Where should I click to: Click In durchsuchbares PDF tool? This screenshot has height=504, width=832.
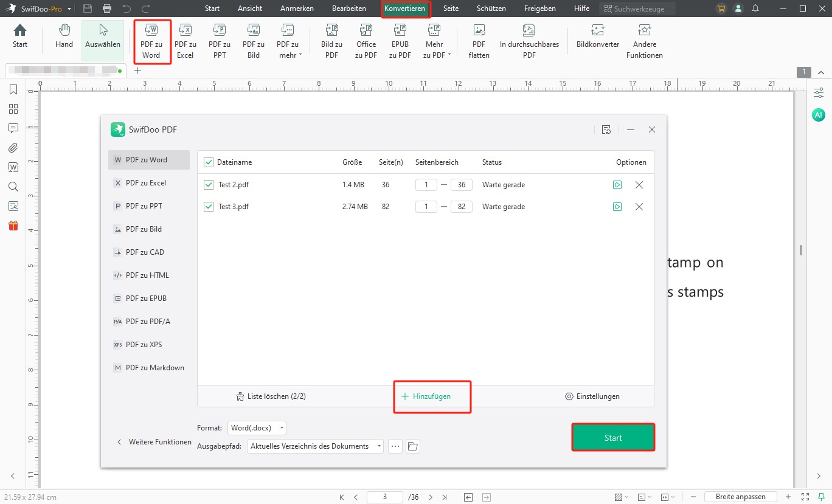pos(529,41)
